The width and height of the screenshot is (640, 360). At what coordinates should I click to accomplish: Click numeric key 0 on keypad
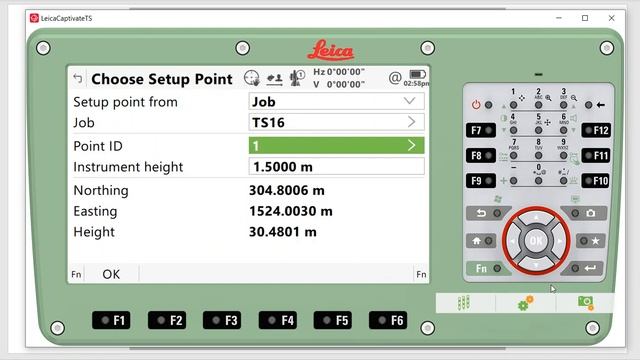(x=538, y=180)
